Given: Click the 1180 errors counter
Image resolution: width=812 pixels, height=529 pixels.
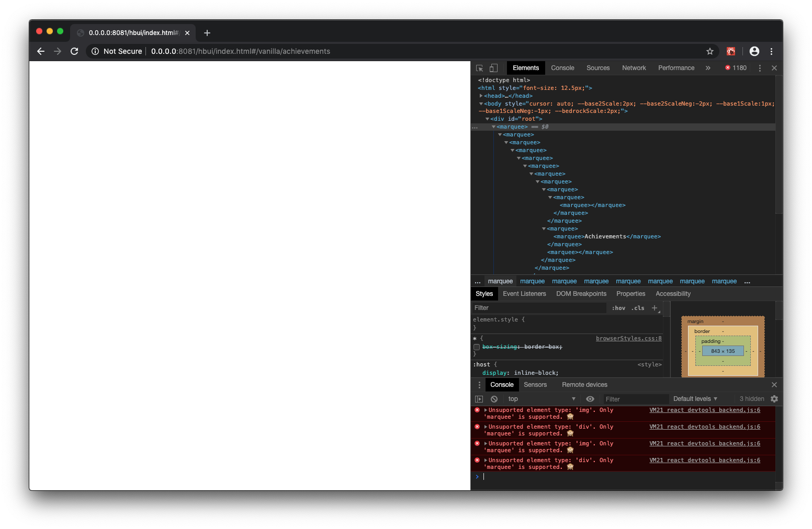Looking at the screenshot, I should pos(736,68).
